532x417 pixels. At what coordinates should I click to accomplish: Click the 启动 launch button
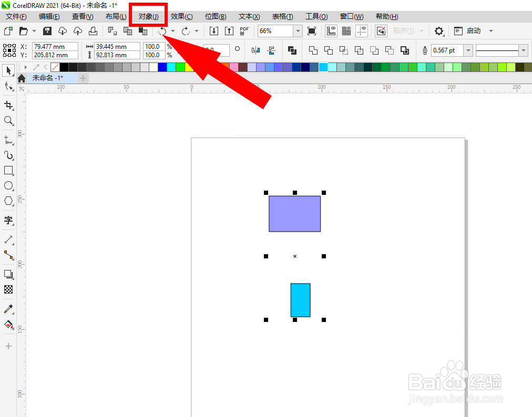pyautogui.click(x=467, y=31)
